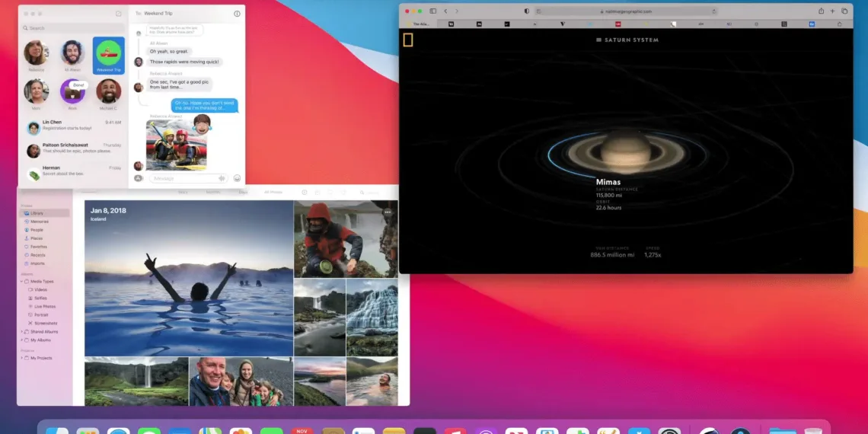Click the iMessage text input field
Image resolution: width=868 pixels, height=434 pixels.
click(x=188, y=178)
